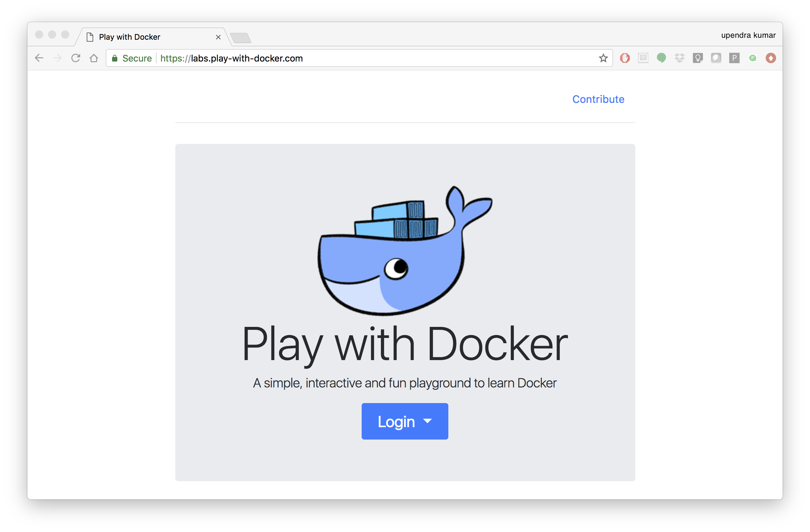
Task: Open the lightbulb note extension icon
Action: [698, 58]
